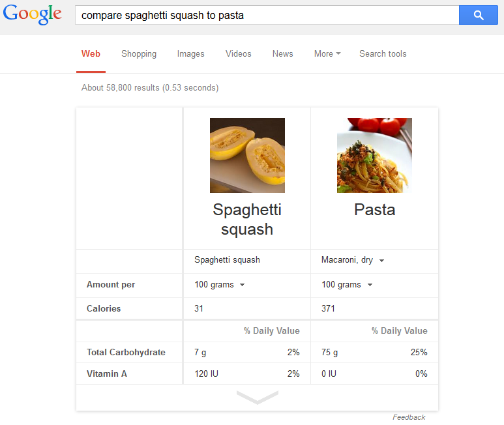Screen dimensions: 504x425
Task: Click the Google logo
Action: click(x=33, y=14)
